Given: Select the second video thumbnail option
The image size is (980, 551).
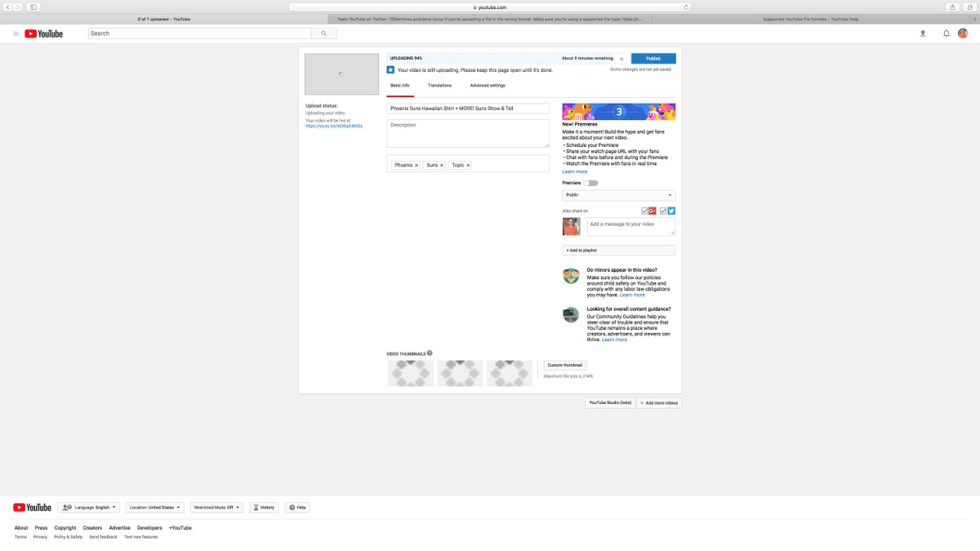Looking at the screenshot, I should click(x=460, y=373).
